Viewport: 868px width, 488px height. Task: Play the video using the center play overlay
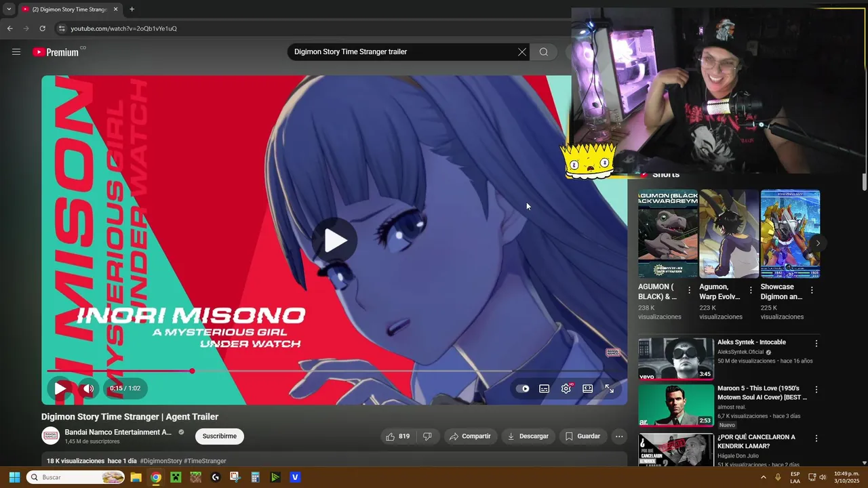point(335,240)
